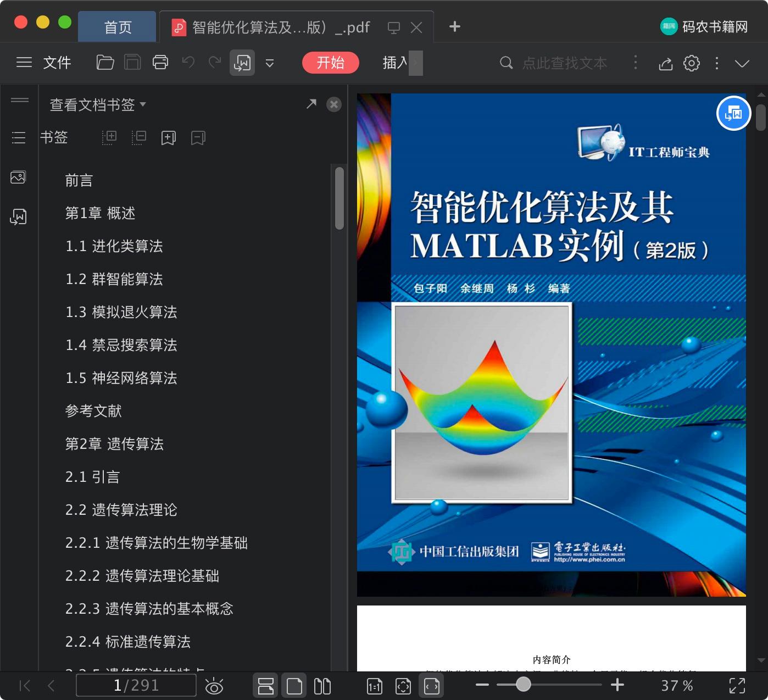Go to bookmark 1.2 群智能算法
Viewport: 768px width, 700px height.
click(x=114, y=279)
